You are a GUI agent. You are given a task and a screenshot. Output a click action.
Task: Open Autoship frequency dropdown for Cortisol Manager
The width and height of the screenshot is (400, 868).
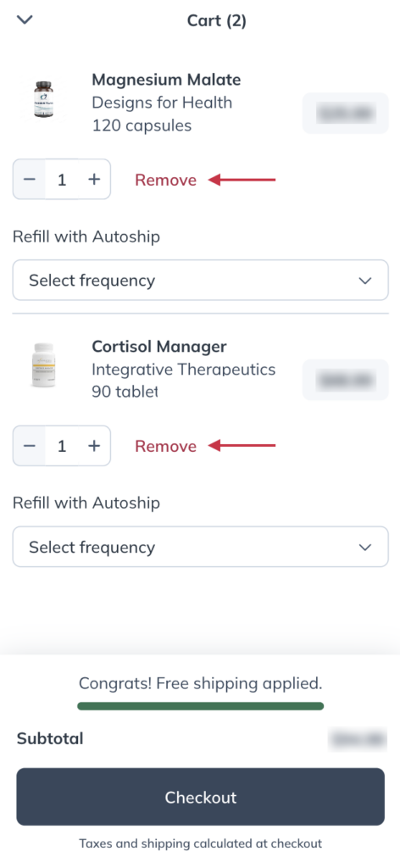click(200, 547)
